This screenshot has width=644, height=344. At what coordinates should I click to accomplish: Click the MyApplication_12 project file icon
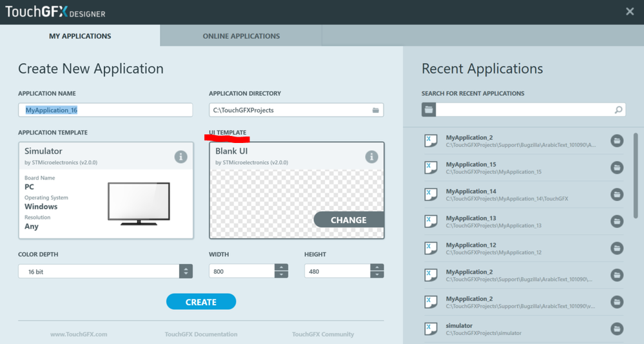point(431,249)
